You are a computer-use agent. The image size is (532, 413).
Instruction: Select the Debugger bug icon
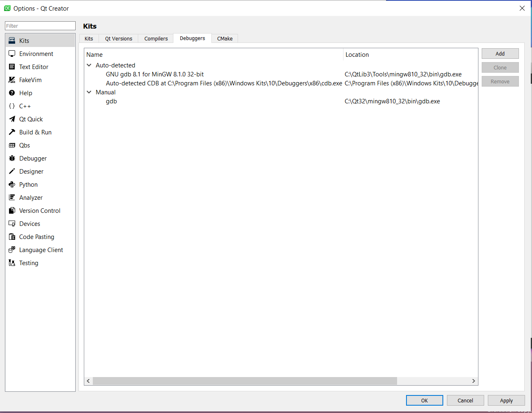pos(12,159)
